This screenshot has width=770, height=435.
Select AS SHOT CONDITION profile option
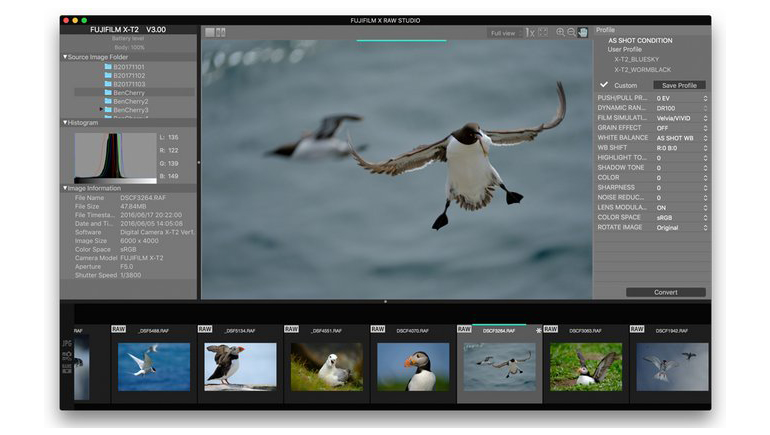[640, 41]
